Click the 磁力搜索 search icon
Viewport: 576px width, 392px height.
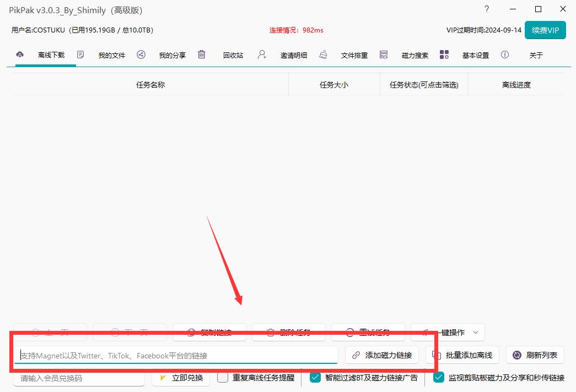click(x=384, y=55)
